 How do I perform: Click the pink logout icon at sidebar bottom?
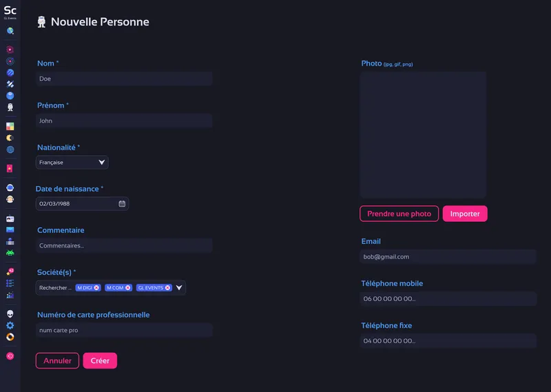pos(10,356)
